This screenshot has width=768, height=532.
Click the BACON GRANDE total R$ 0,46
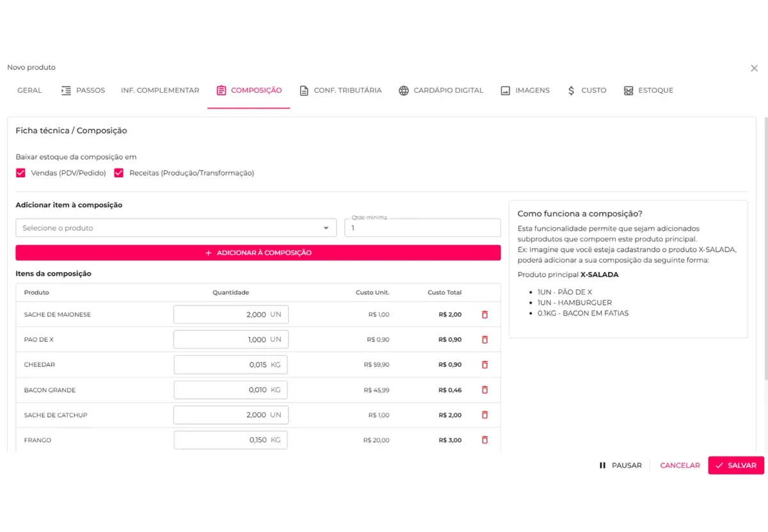pyautogui.click(x=450, y=390)
